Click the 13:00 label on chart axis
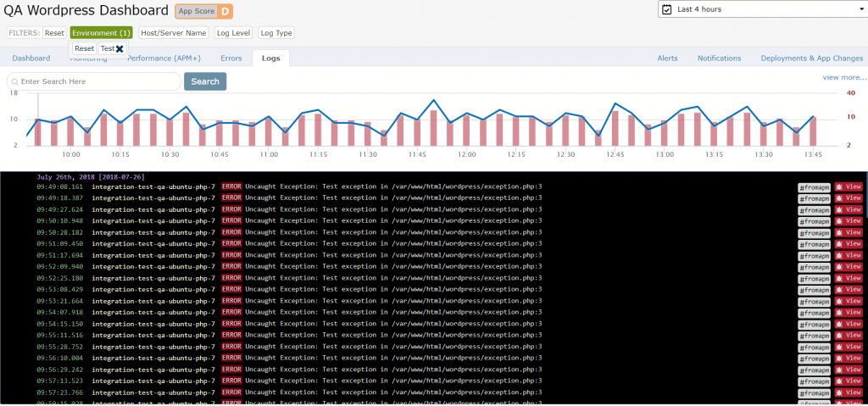 [665, 154]
